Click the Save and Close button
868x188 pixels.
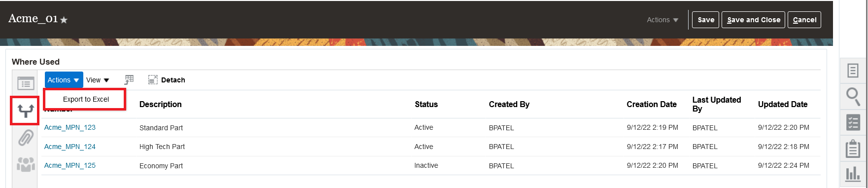point(753,20)
